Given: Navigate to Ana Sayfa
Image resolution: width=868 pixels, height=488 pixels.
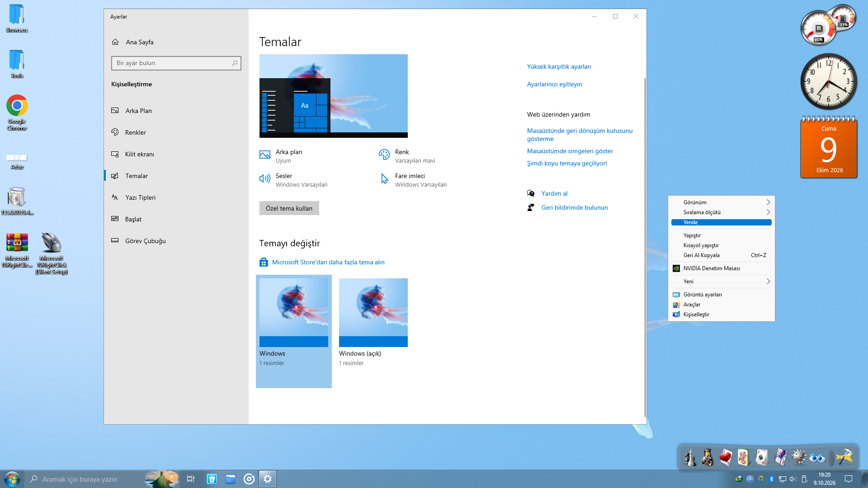Looking at the screenshot, I should click(176, 42).
